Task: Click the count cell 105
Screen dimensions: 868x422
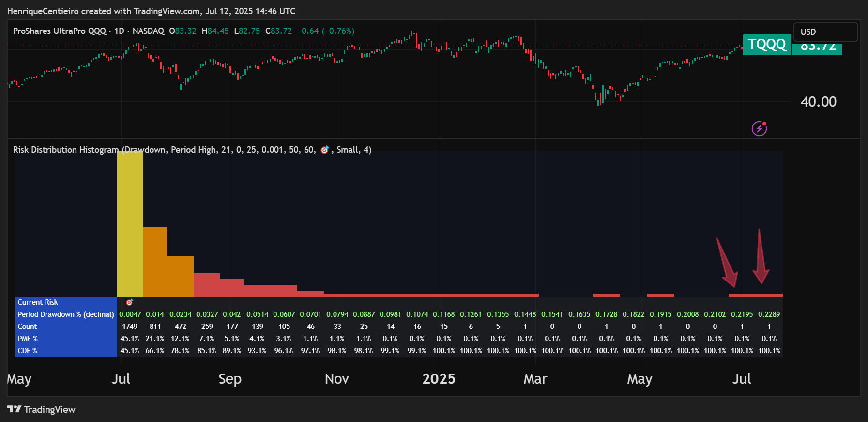Action: point(284,327)
